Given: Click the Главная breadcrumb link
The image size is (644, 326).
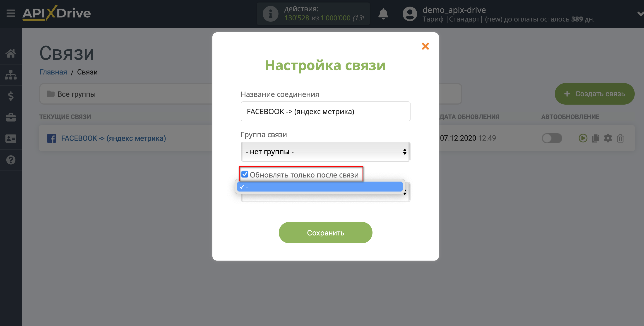Looking at the screenshot, I should tap(53, 72).
